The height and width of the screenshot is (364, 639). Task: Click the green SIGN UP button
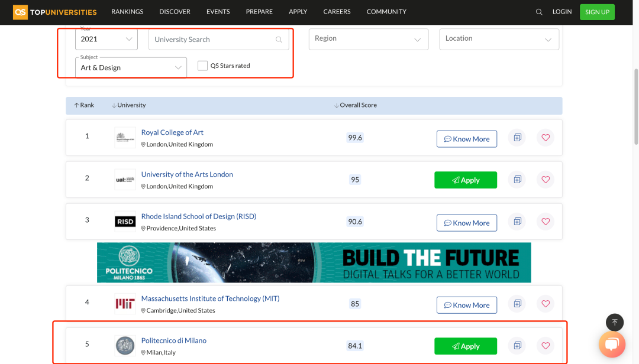(x=597, y=12)
